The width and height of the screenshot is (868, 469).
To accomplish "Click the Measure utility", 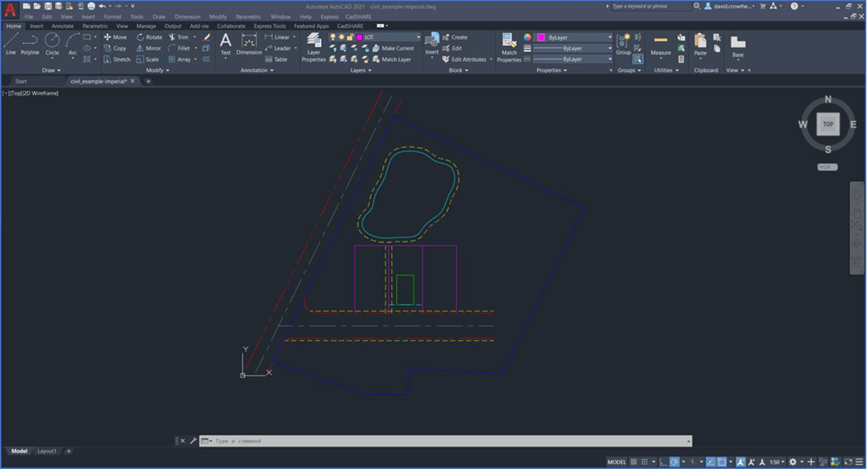I will click(x=660, y=44).
